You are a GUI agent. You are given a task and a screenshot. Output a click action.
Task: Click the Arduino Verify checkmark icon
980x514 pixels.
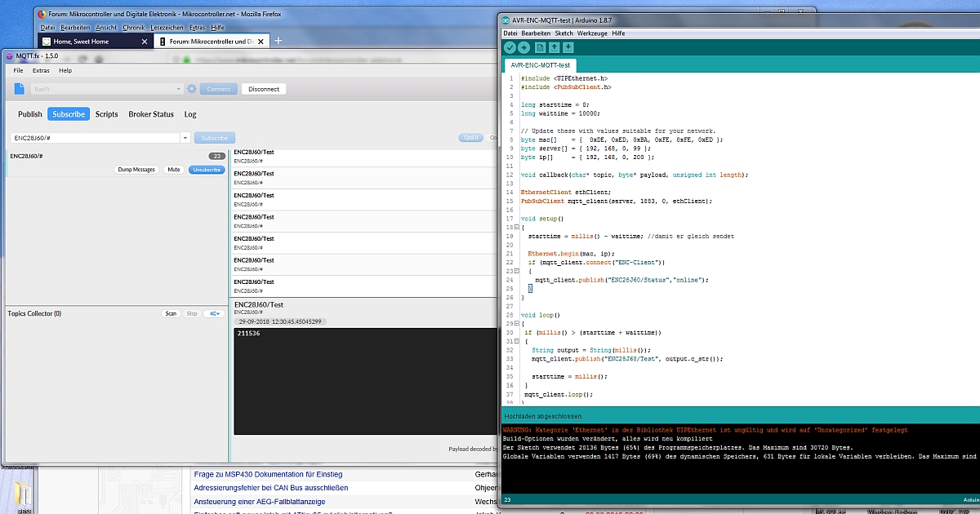510,47
